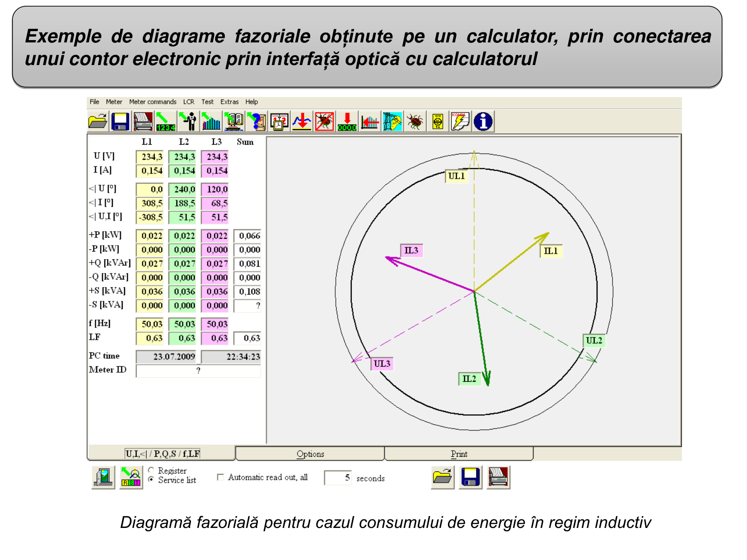Image resolution: width=747 pixels, height=560 pixels.
Task: Select the Register radio button
Action: point(151,470)
